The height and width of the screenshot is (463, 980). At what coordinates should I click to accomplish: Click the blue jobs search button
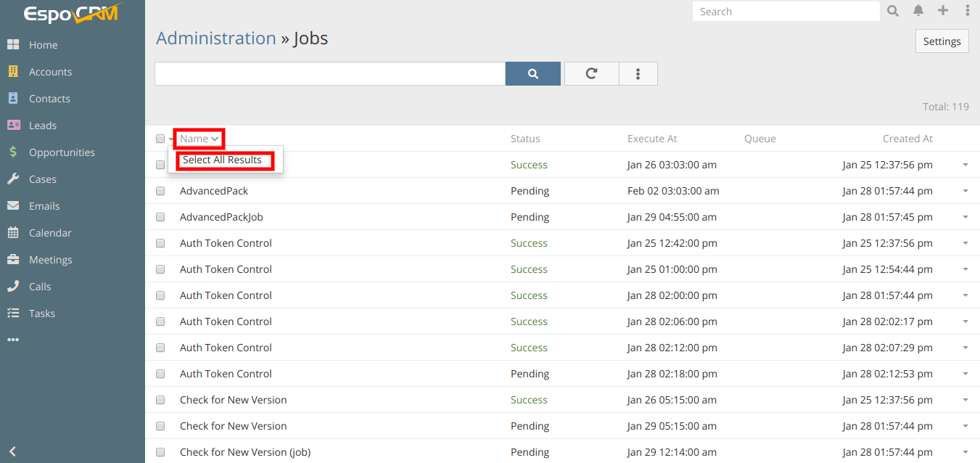tap(532, 73)
